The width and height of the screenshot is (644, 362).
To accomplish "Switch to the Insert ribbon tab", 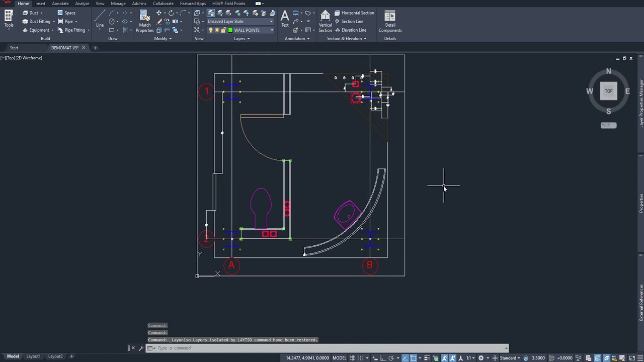I will pyautogui.click(x=40, y=4).
